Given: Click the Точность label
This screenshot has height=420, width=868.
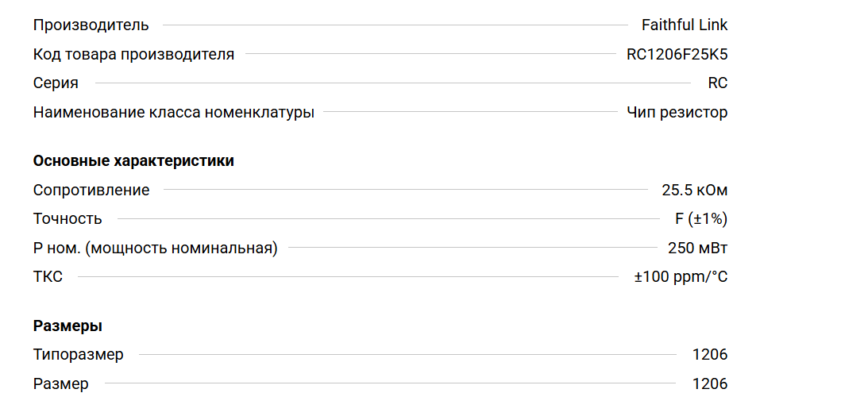Looking at the screenshot, I should click(x=68, y=219).
